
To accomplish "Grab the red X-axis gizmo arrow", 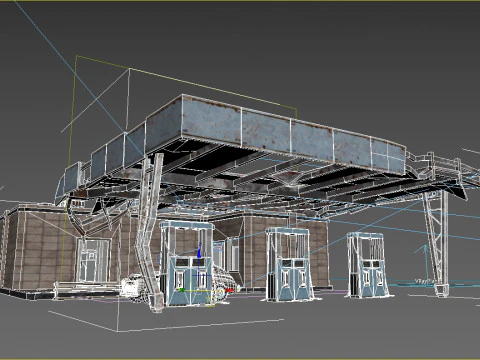I will [x=229, y=290].
